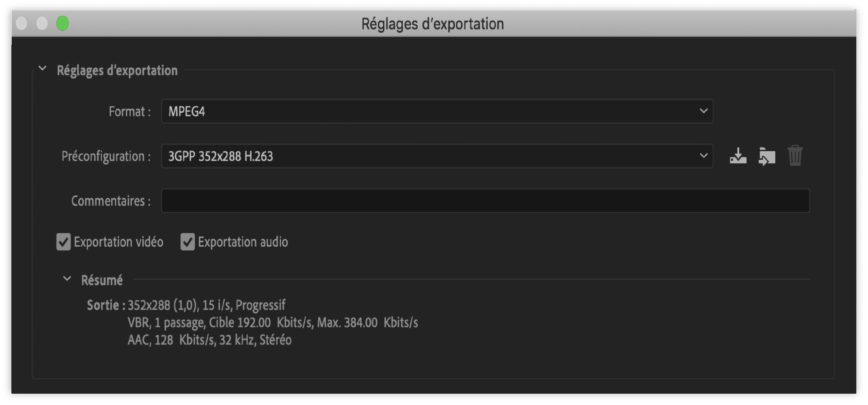Click the "Commentaires :" label
Viewport: 868px width, 405px height.
pyautogui.click(x=111, y=201)
